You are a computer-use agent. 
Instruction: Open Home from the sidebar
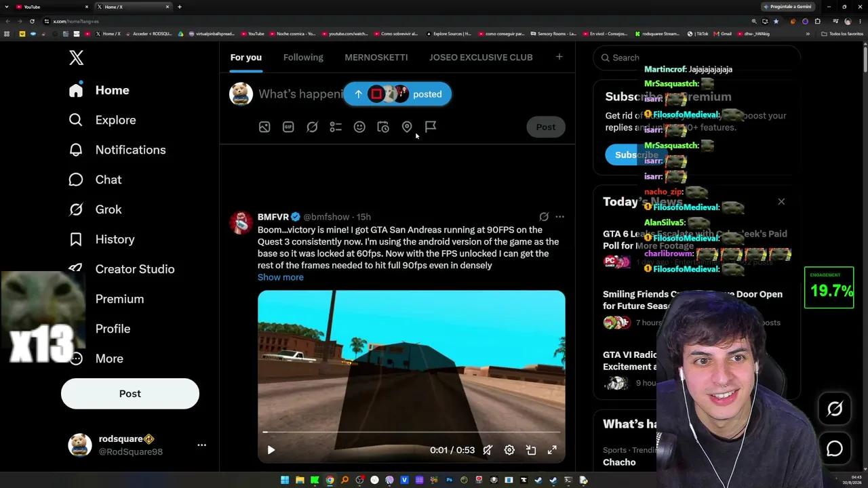coord(99,90)
